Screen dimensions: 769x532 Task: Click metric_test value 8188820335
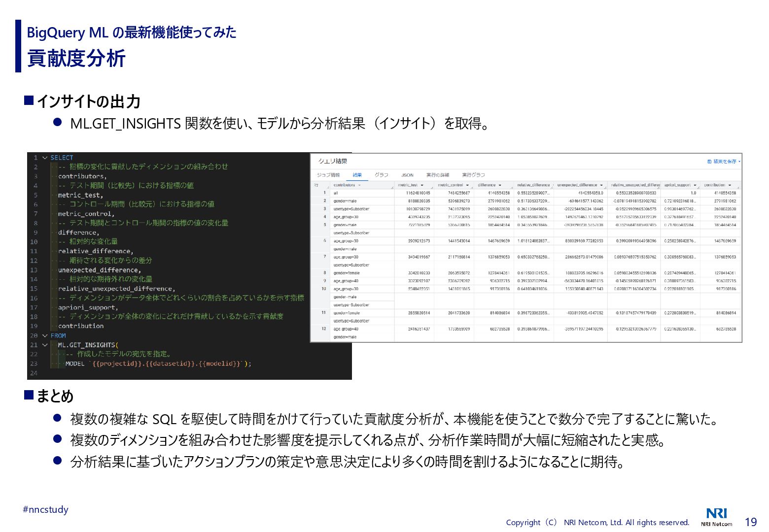coord(419,201)
